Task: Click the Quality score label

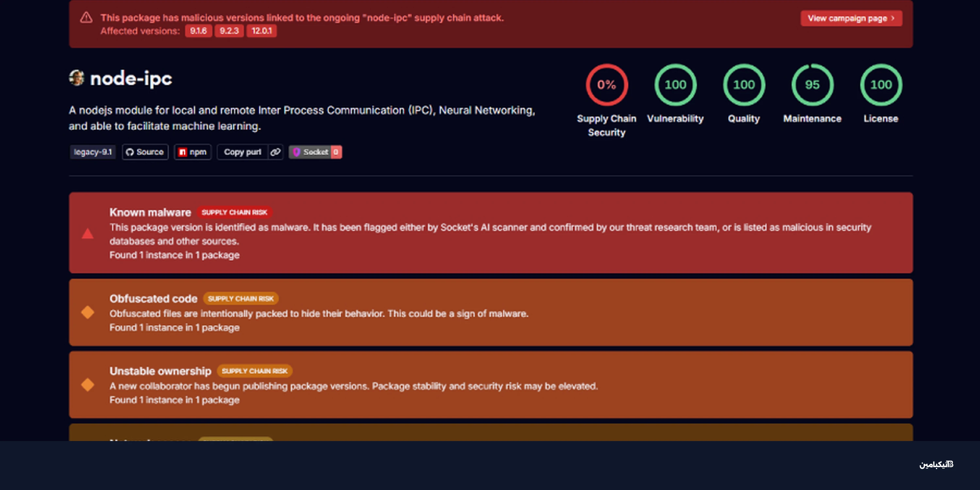Action: (x=744, y=119)
